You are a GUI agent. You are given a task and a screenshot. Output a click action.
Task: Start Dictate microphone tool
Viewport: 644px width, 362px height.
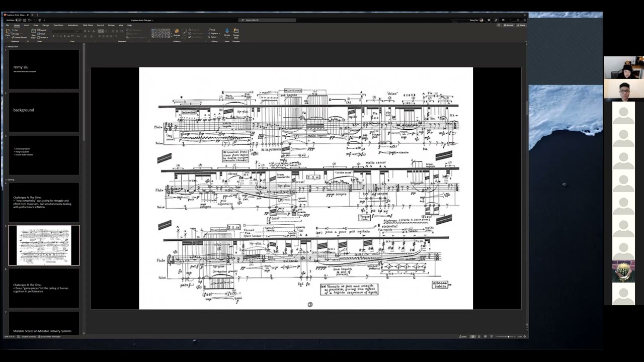pos(227,33)
